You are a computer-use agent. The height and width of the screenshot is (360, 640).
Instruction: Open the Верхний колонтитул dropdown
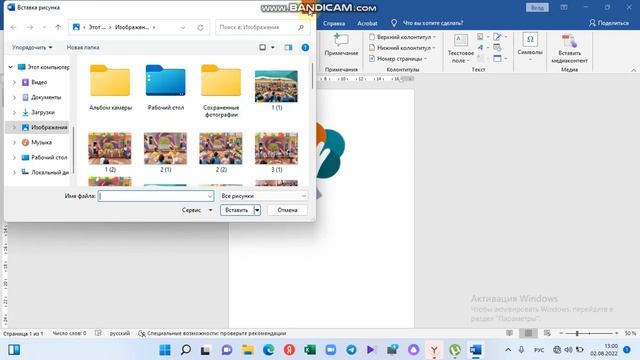click(402, 37)
